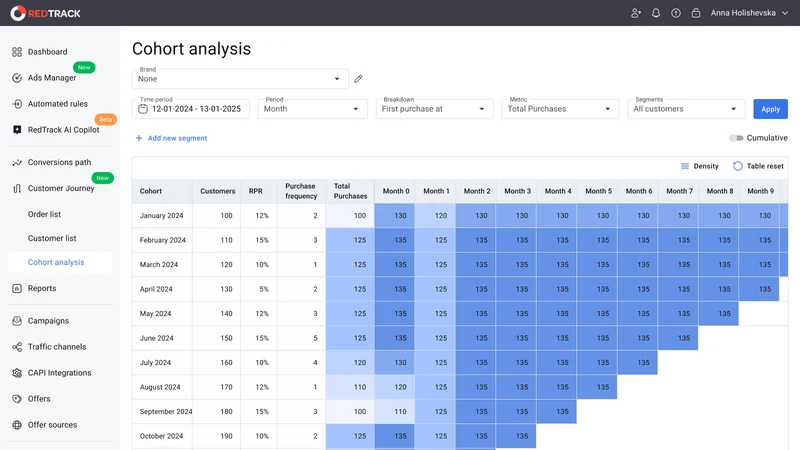Click the Density button label
800x450 pixels.
coord(706,166)
